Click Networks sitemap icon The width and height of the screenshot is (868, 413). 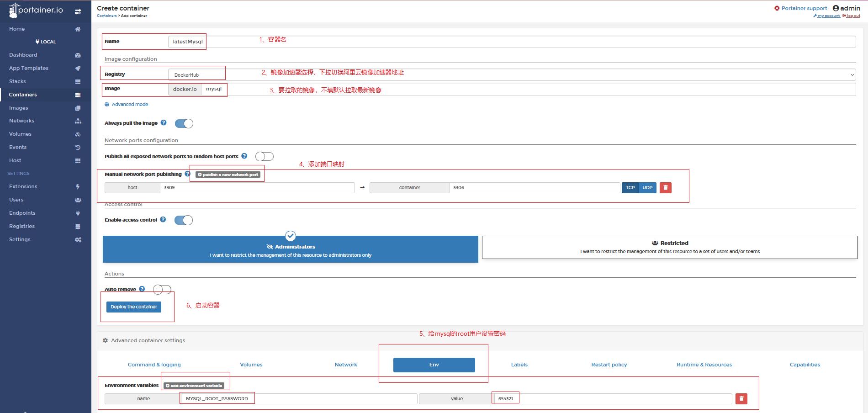click(x=78, y=121)
